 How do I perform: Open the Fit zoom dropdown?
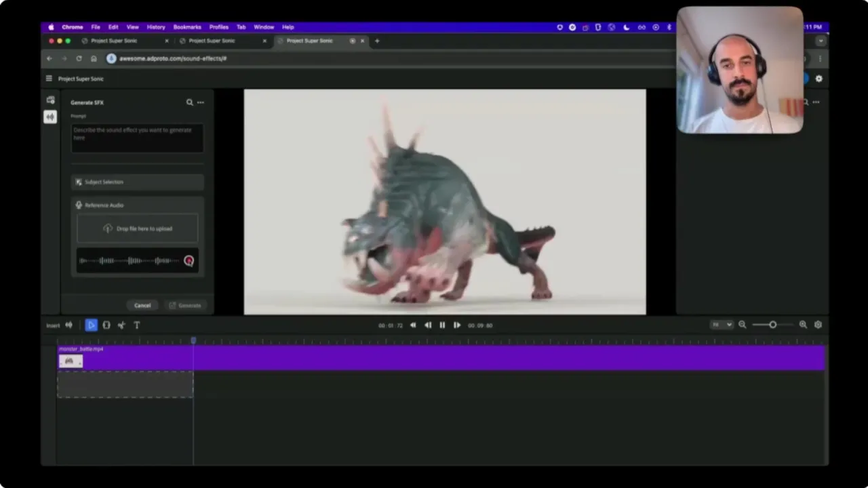tap(722, 325)
